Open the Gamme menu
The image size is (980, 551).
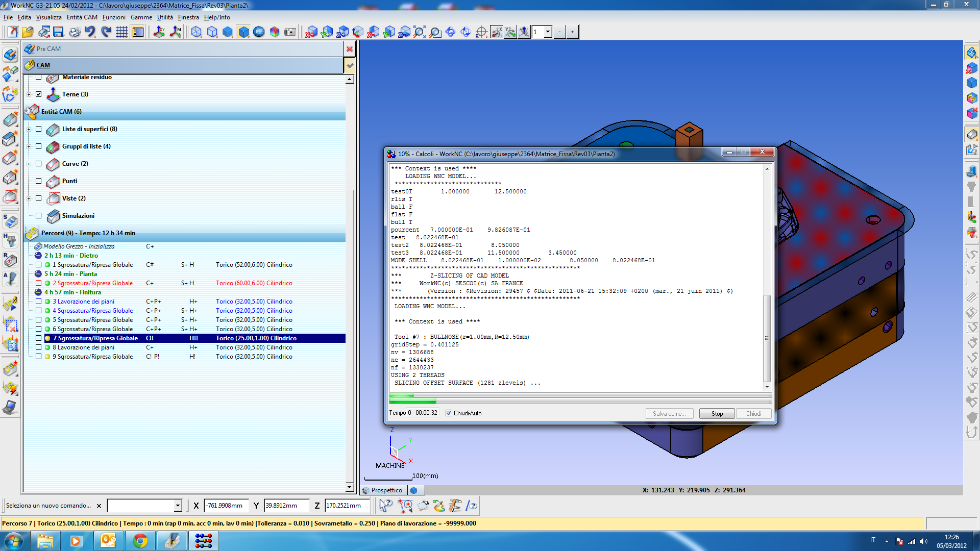pyautogui.click(x=141, y=17)
